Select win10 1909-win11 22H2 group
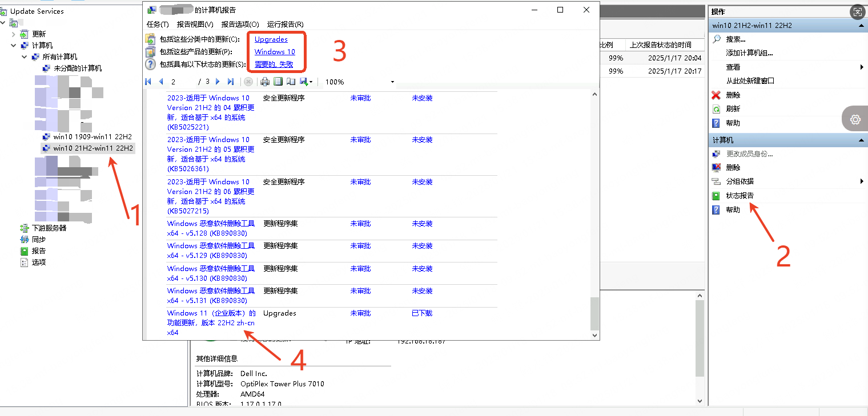 (93, 137)
